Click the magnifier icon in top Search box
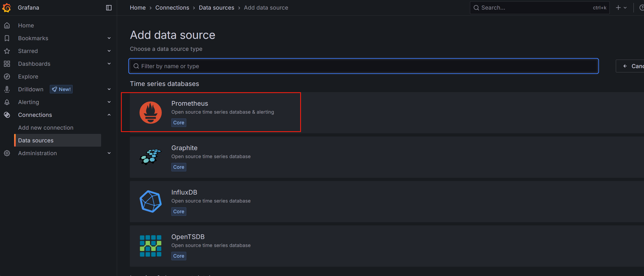Image resolution: width=644 pixels, height=276 pixels. tap(476, 8)
